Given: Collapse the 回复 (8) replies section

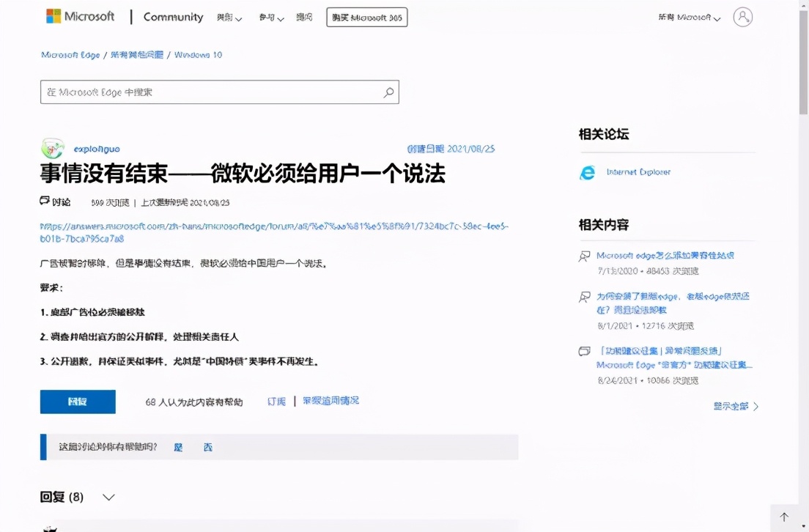Looking at the screenshot, I should pyautogui.click(x=108, y=496).
